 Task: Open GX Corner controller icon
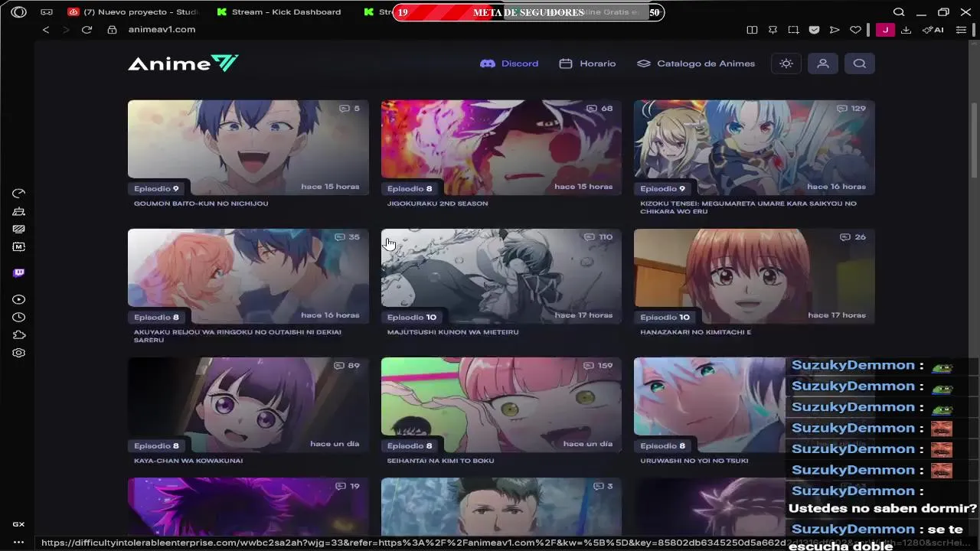click(x=47, y=12)
